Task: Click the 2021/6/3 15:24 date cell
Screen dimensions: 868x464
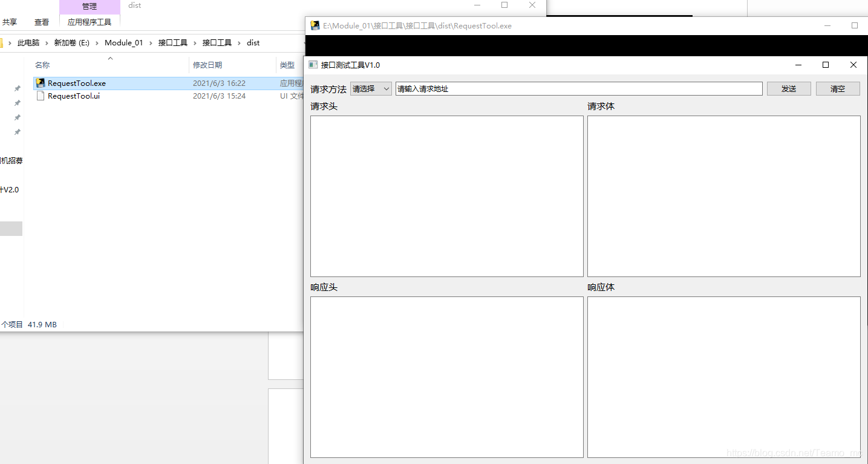Action: tap(219, 96)
